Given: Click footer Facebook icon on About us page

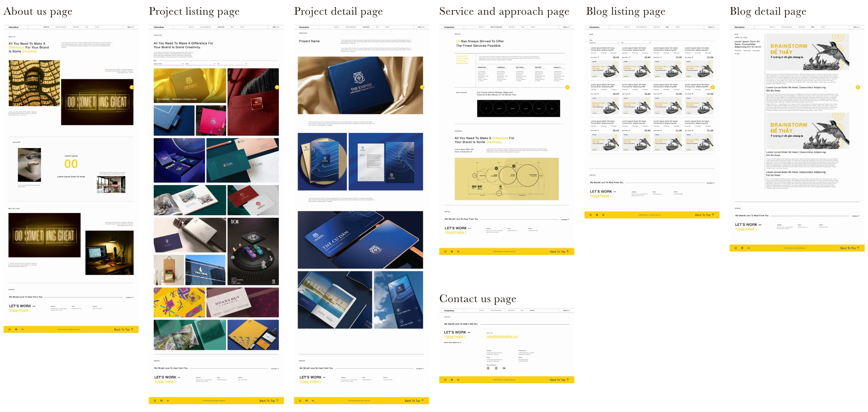Looking at the screenshot, I should [16, 329].
